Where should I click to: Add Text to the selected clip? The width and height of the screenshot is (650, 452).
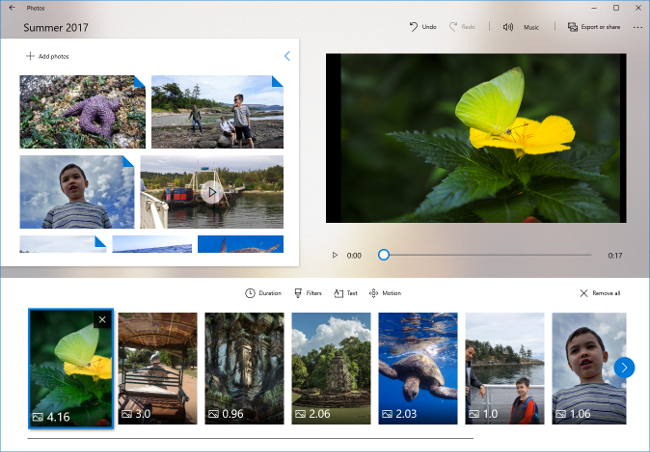tap(346, 293)
